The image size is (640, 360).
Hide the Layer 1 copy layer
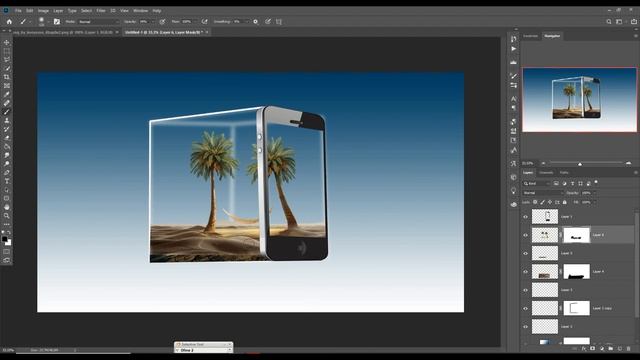525,308
